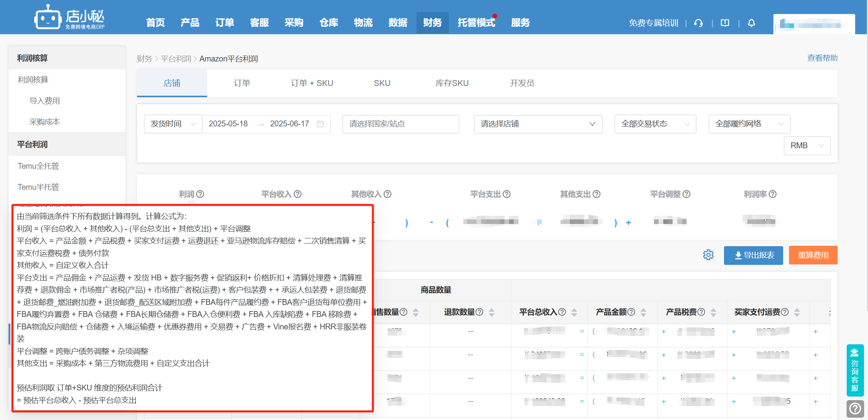Open the 物流 top menu
This screenshot has width=868, height=420.
[363, 23]
